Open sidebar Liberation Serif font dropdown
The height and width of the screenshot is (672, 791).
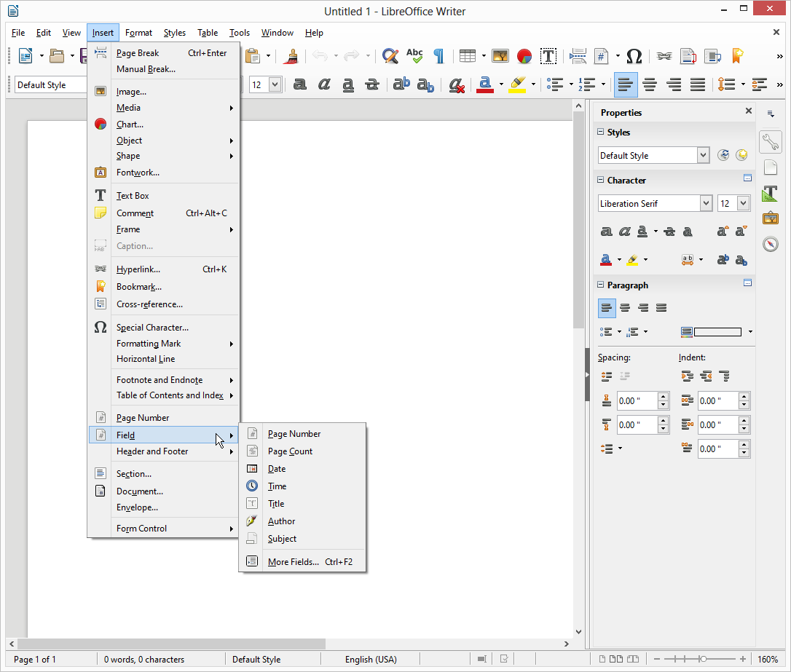click(x=707, y=203)
